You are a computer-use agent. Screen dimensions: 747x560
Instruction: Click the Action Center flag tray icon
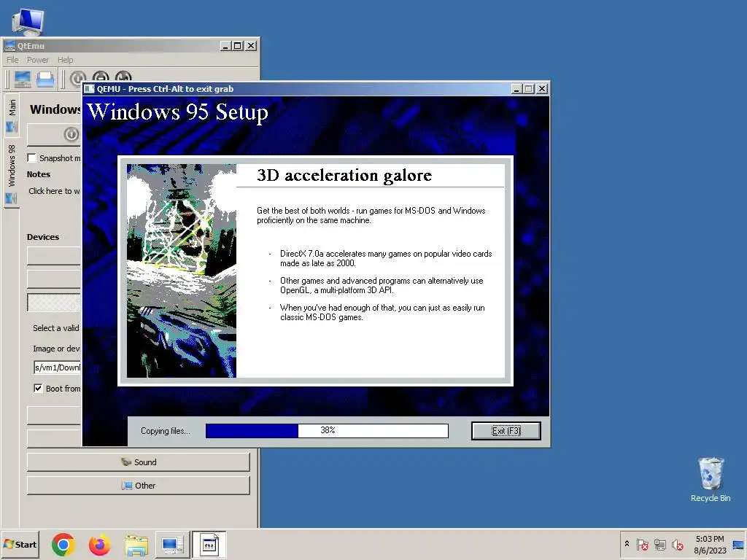click(642, 544)
